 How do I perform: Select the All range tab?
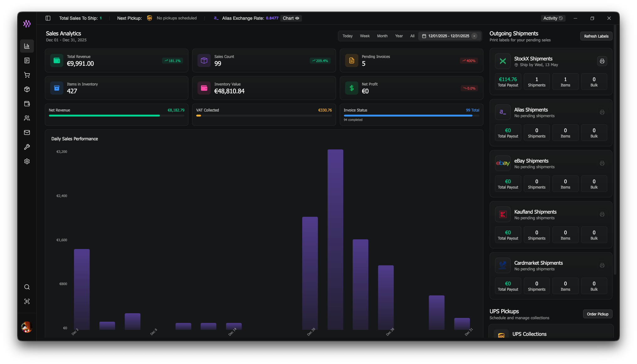pos(412,36)
